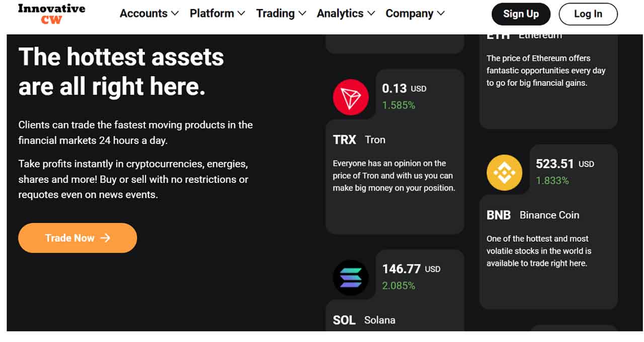The image size is (644, 342).
Task: Click the Tron 0.13 USD price
Action: [x=404, y=89]
